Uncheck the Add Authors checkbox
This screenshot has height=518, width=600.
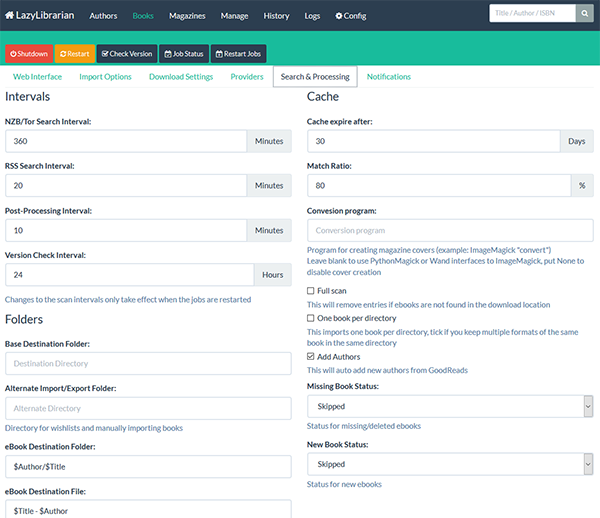point(310,357)
